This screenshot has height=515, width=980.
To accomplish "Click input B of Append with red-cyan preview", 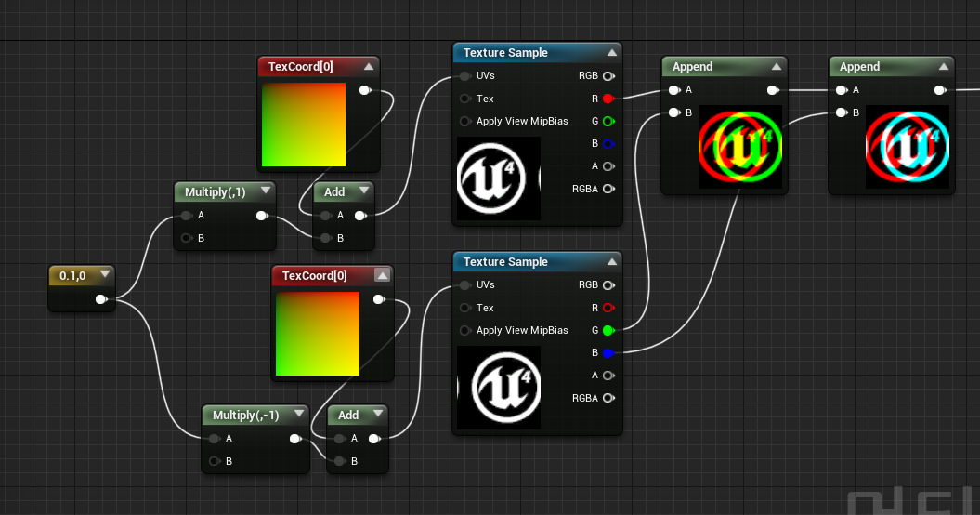I will pyautogui.click(x=842, y=112).
